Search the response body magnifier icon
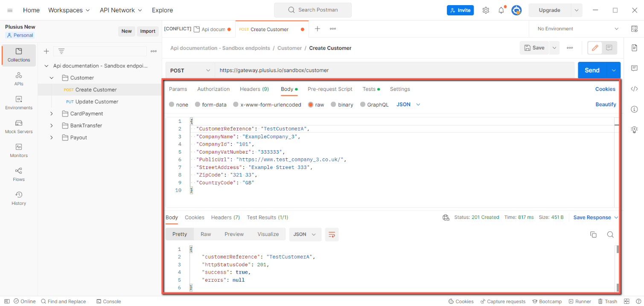 pyautogui.click(x=610, y=234)
